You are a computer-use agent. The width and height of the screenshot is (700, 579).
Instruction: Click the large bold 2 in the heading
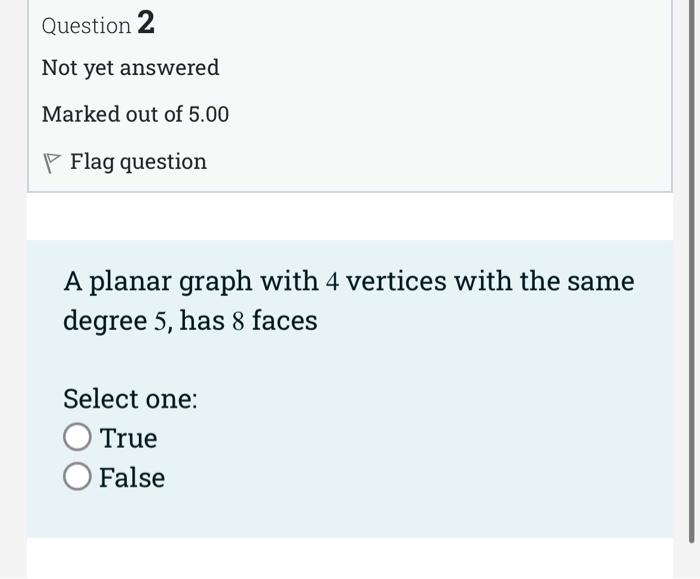[x=146, y=24]
